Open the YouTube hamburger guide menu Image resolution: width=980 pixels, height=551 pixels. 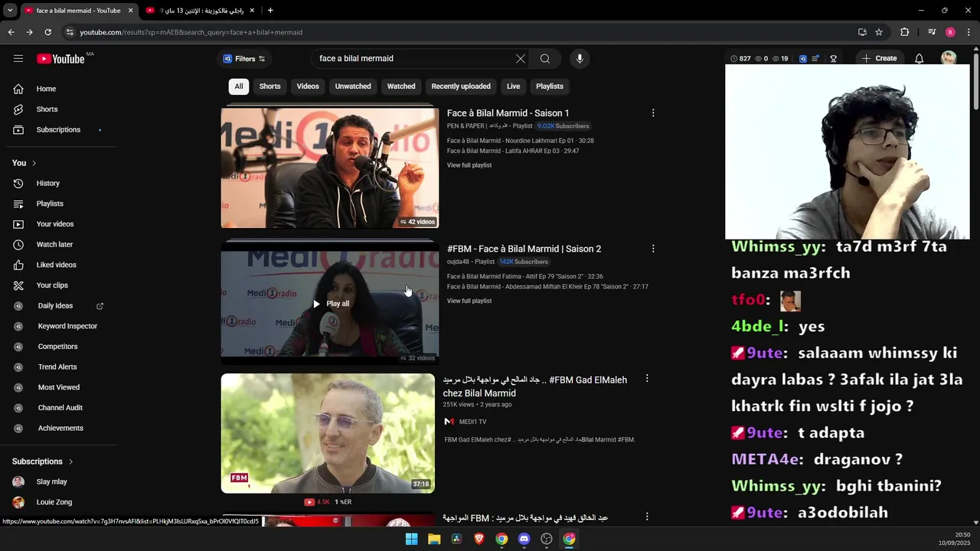pyautogui.click(x=18, y=59)
